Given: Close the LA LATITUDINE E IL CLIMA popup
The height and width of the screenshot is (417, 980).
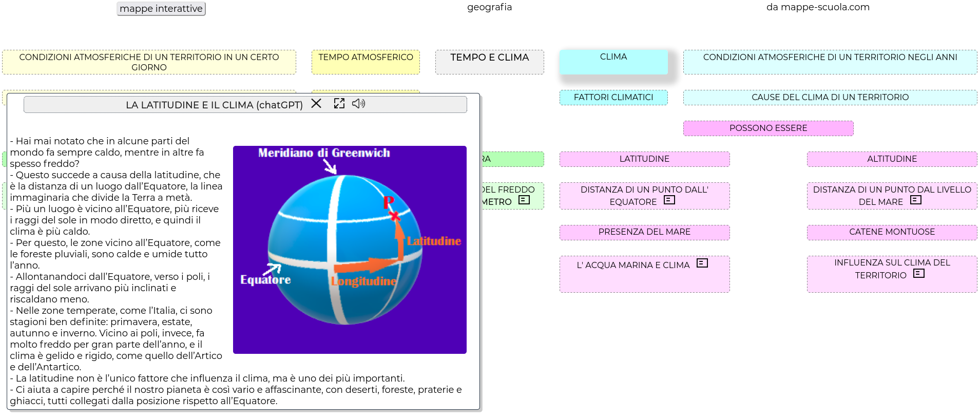Looking at the screenshot, I should coord(316,104).
